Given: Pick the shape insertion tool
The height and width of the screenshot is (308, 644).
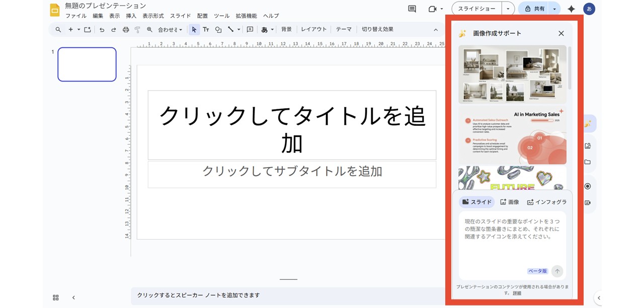Looking at the screenshot, I should pyautogui.click(x=218, y=29).
